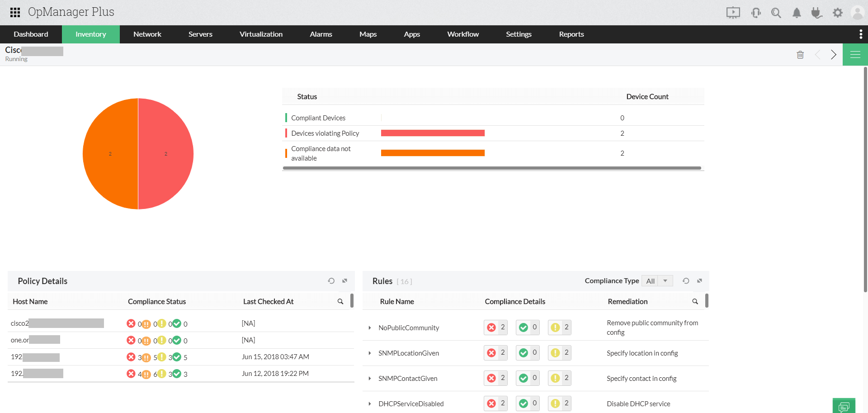The width and height of the screenshot is (868, 413).
Task: Open the user profile avatar
Action: (x=858, y=12)
